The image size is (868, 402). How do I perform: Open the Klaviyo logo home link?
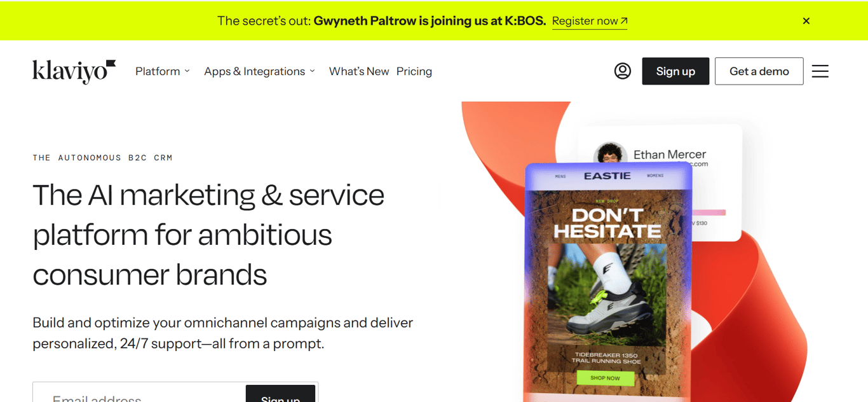(x=74, y=71)
